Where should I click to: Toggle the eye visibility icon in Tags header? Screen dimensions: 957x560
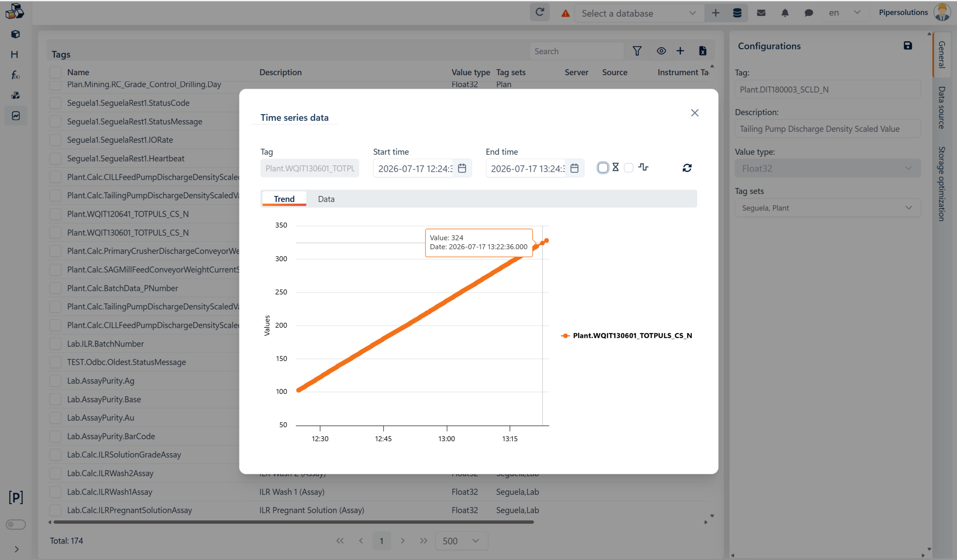(x=661, y=51)
